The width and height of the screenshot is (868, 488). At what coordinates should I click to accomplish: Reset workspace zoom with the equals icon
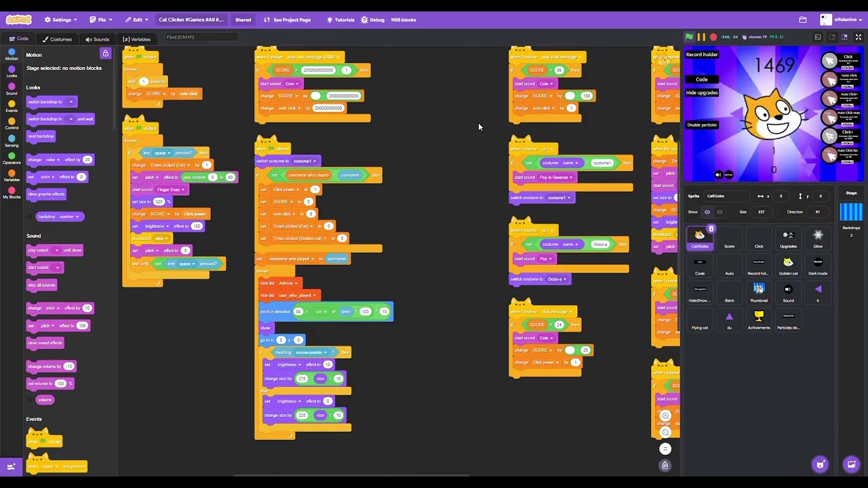click(x=665, y=448)
